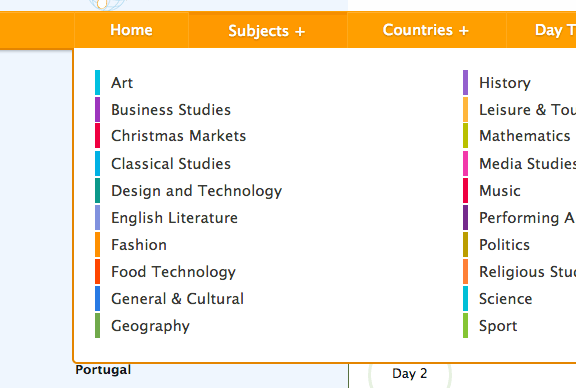This screenshot has width=576, height=388.
Task: Open Religious Studies subject
Action: click(x=528, y=272)
